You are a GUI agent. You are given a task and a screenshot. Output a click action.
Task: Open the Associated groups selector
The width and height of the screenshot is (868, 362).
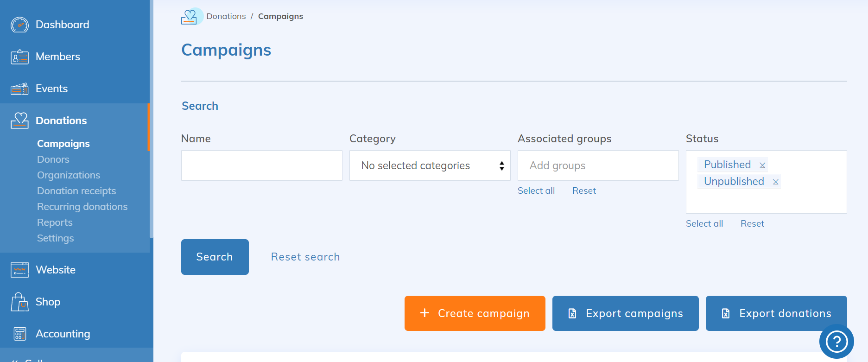point(598,165)
